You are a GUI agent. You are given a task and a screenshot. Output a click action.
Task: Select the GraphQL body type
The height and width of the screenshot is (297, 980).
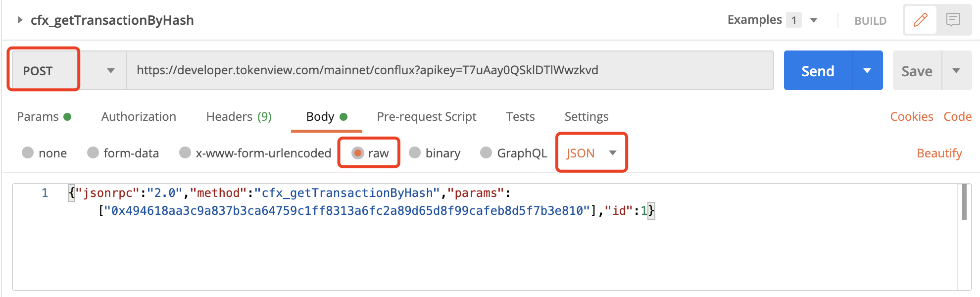pyautogui.click(x=513, y=153)
